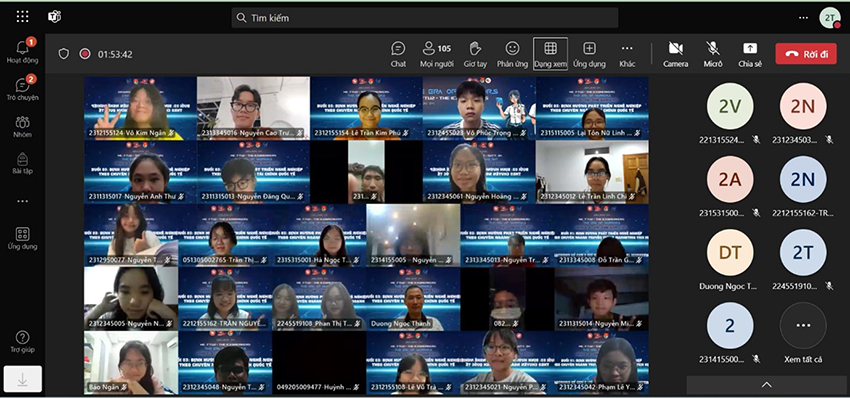The height and width of the screenshot is (398, 850).
Task: Click the Microsoft Teams logo
Action: tap(55, 17)
